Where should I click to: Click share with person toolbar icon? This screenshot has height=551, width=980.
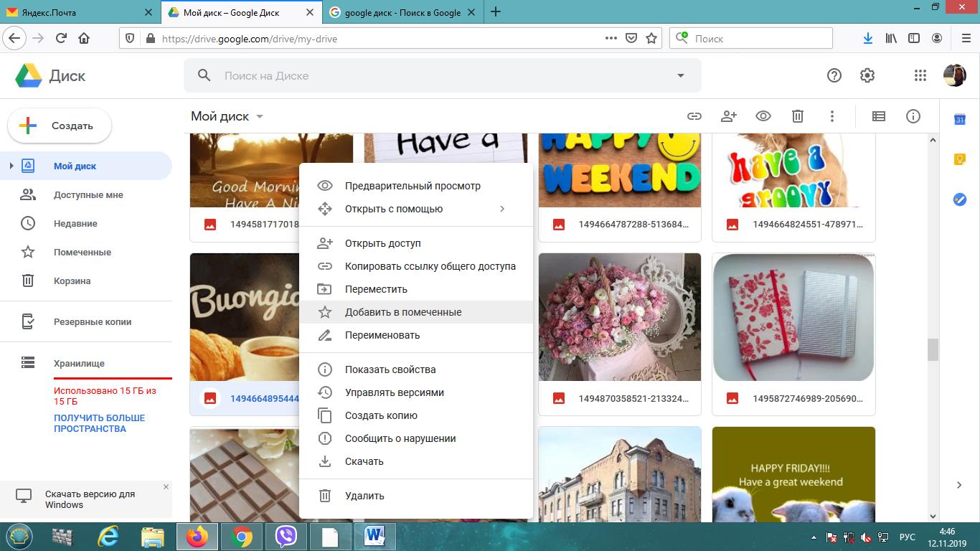(729, 116)
